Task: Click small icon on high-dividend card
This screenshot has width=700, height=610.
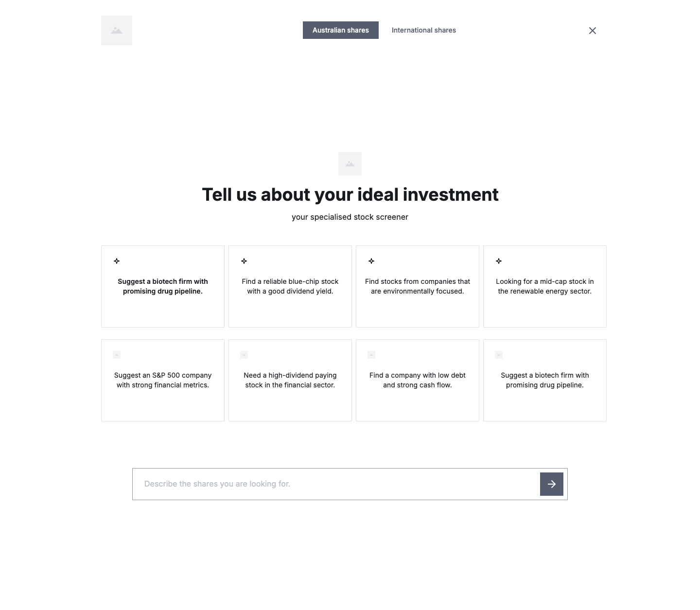Action: 244,355
